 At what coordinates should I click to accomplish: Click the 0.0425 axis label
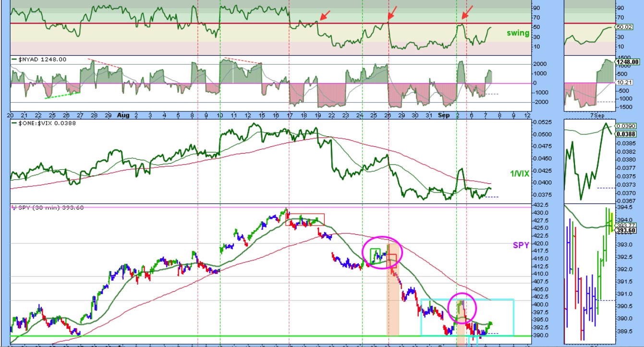543,170
